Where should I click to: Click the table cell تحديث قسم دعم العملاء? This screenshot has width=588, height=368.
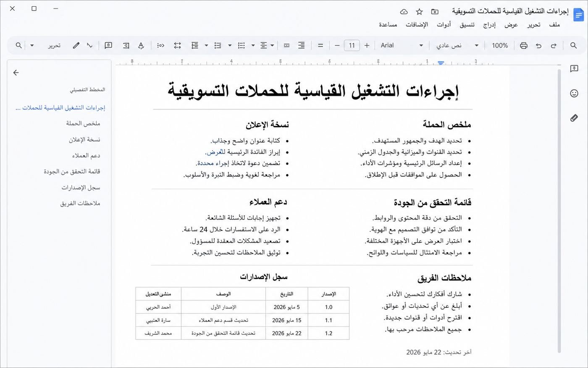223,320
